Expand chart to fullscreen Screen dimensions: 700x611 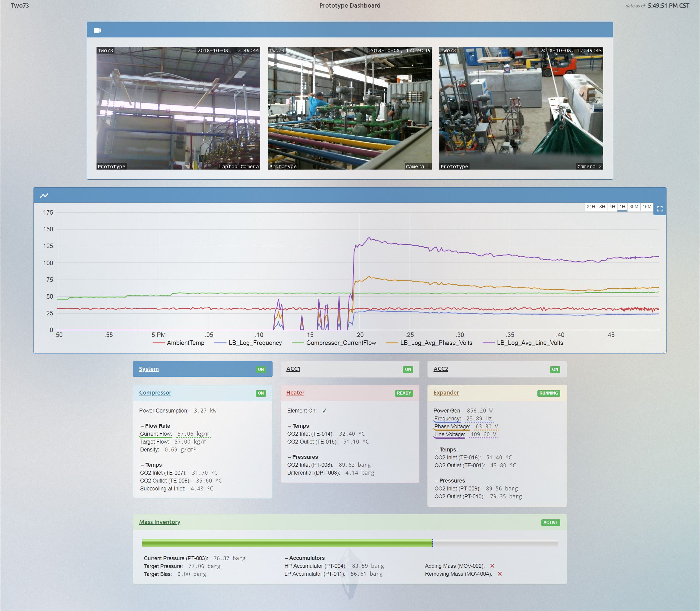coord(660,209)
